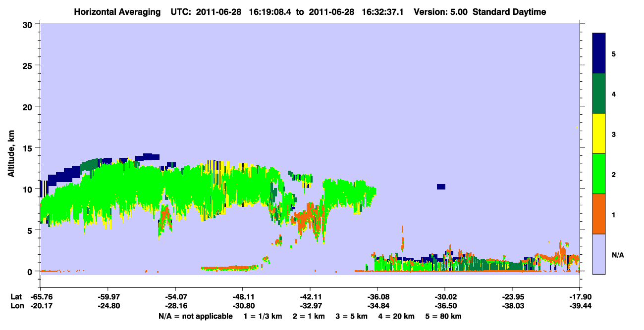Click legend text '3 = 5 km'
The image size is (644, 330).
point(352,316)
